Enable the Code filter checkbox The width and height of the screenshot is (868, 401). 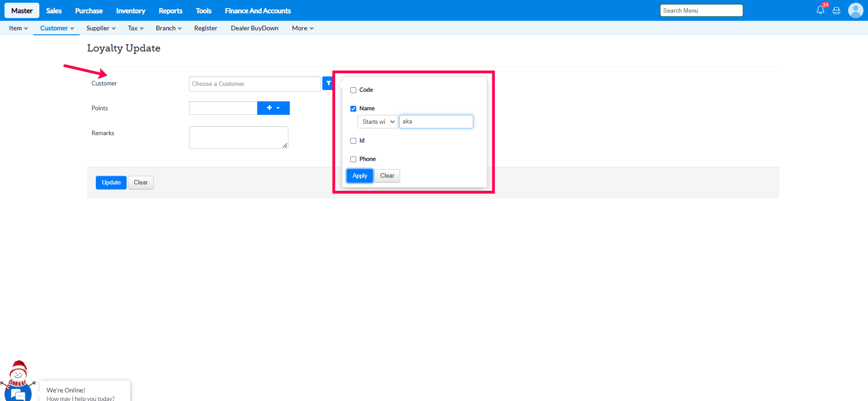(353, 90)
